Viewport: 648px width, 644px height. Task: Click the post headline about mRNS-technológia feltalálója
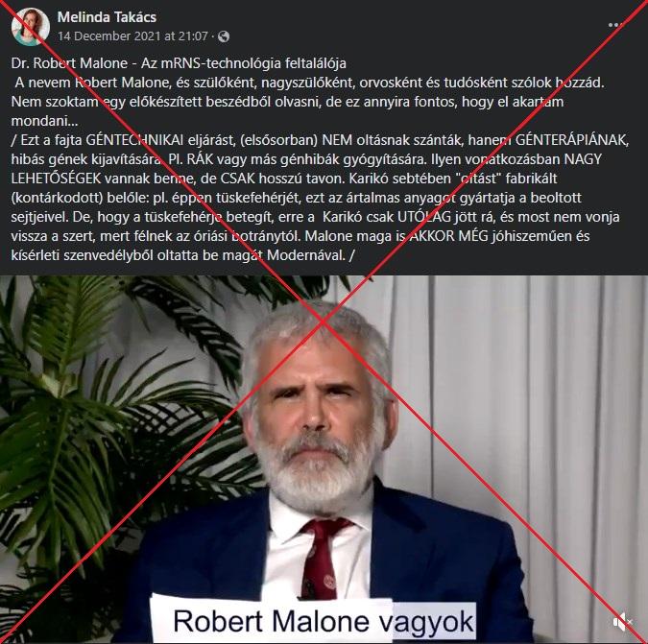click(x=179, y=63)
